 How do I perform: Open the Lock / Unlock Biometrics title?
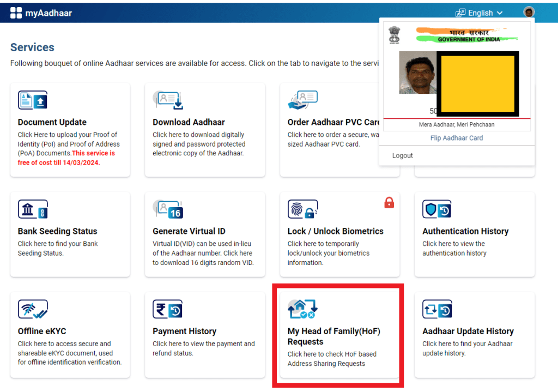pos(335,231)
